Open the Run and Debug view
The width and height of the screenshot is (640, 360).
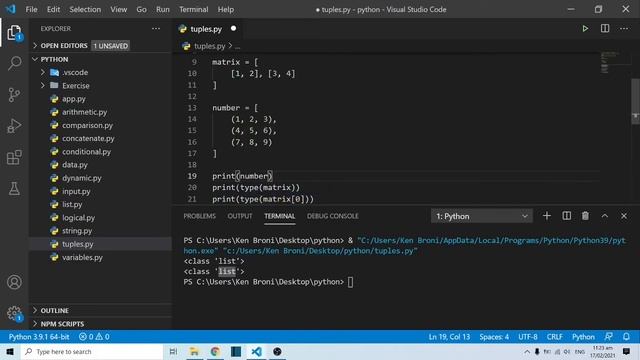tap(14, 126)
